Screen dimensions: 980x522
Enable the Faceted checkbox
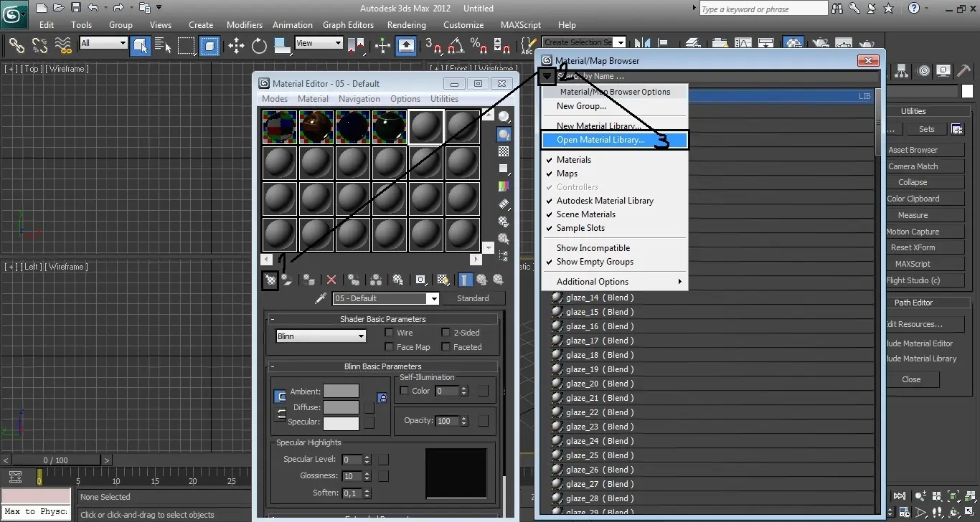tap(446, 347)
